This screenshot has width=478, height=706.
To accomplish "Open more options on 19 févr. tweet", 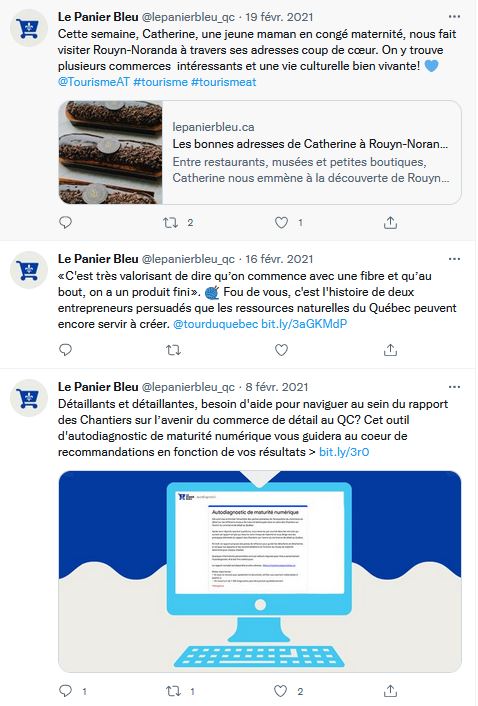I will (455, 17).
